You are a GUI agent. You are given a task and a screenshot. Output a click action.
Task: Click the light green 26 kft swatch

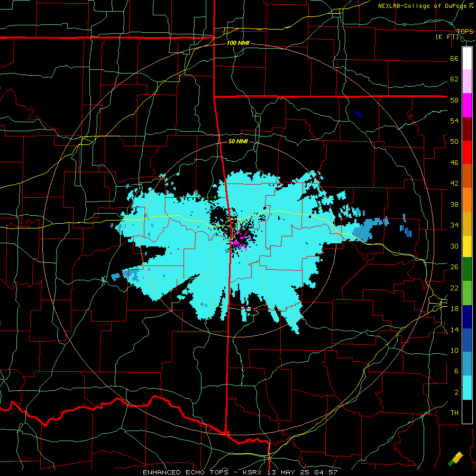click(467, 292)
